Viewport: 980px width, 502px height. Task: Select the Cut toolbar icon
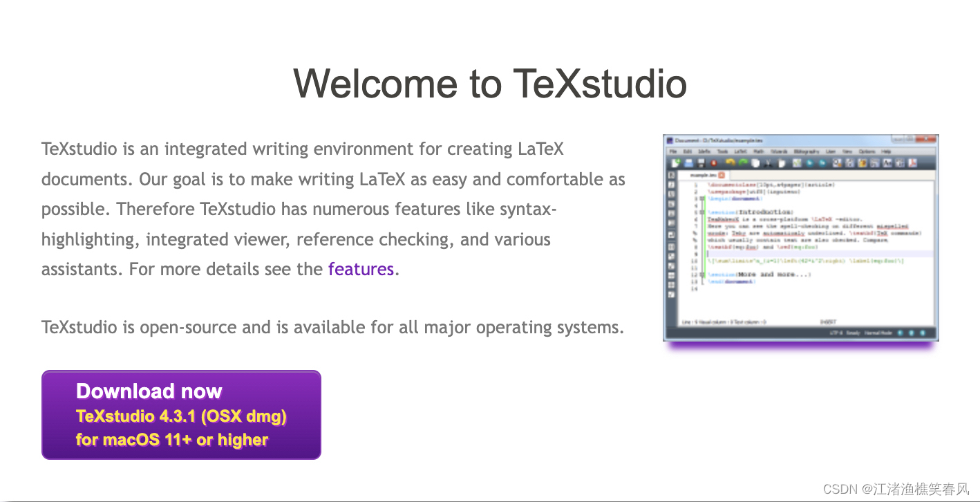pos(769,163)
